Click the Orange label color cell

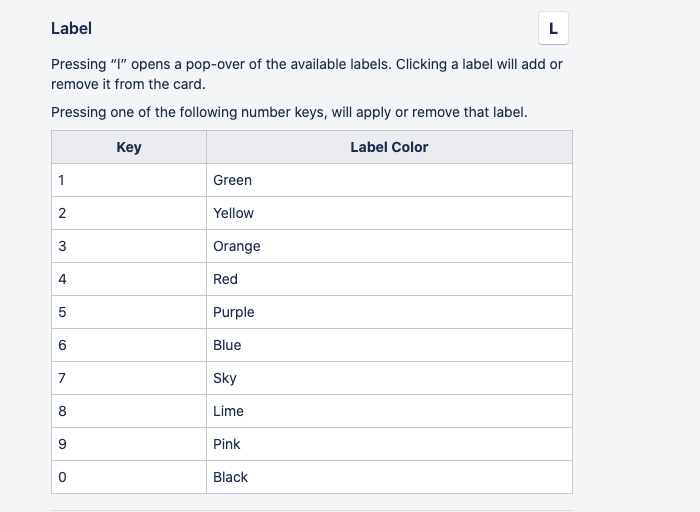click(x=236, y=246)
